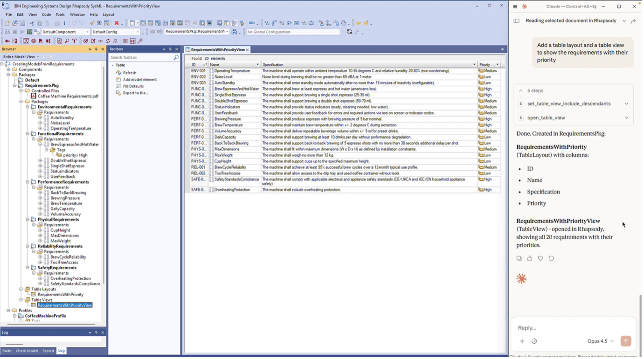Open the File menu
644x359 pixels.
[x=8, y=14]
